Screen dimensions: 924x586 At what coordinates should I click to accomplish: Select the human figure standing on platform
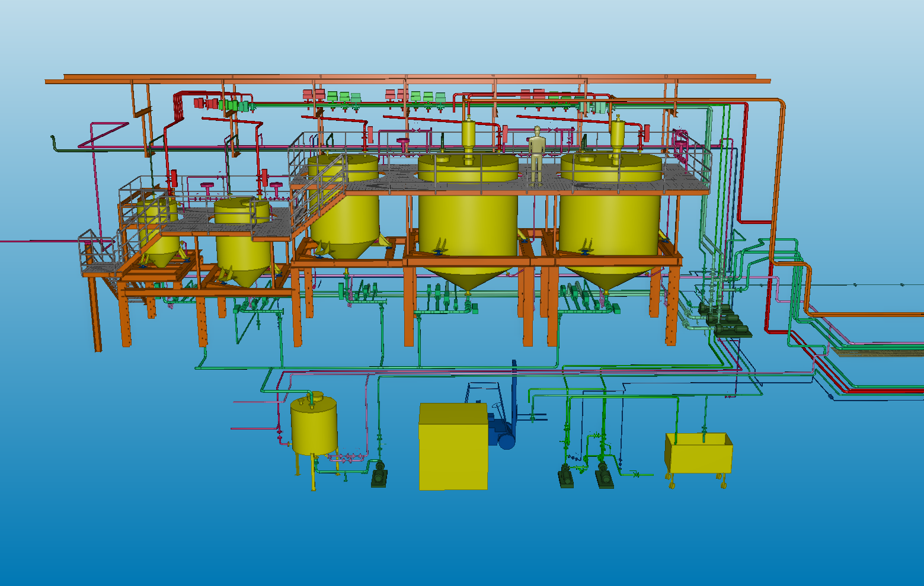tap(536, 156)
